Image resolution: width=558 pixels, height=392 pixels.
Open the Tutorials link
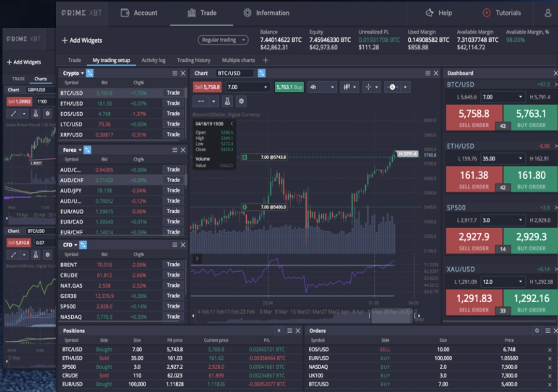point(502,13)
